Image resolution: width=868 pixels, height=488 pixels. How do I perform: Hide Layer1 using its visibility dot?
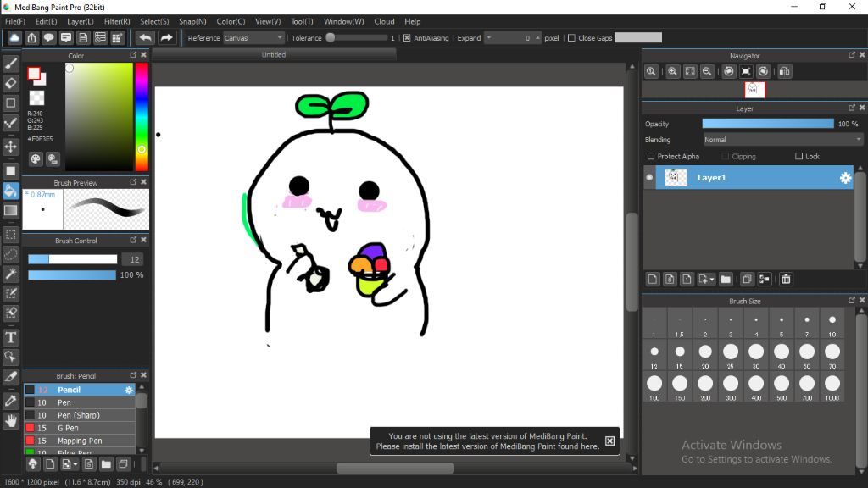pos(649,178)
